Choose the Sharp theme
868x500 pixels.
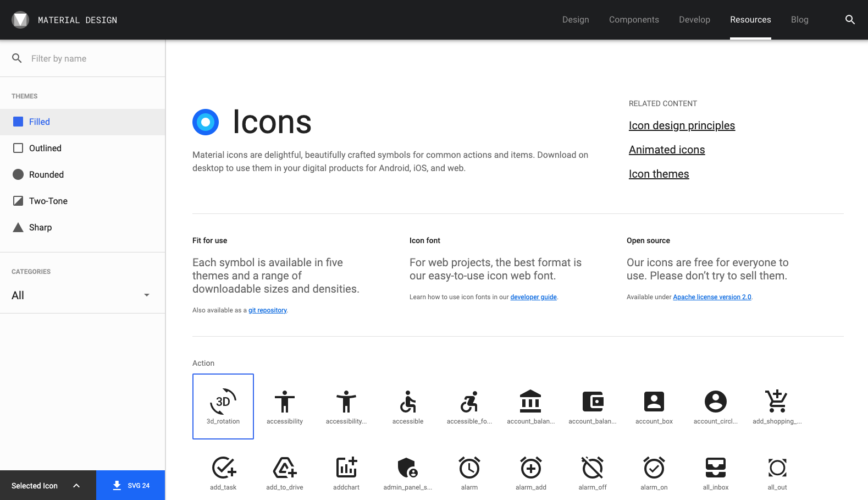point(82,228)
